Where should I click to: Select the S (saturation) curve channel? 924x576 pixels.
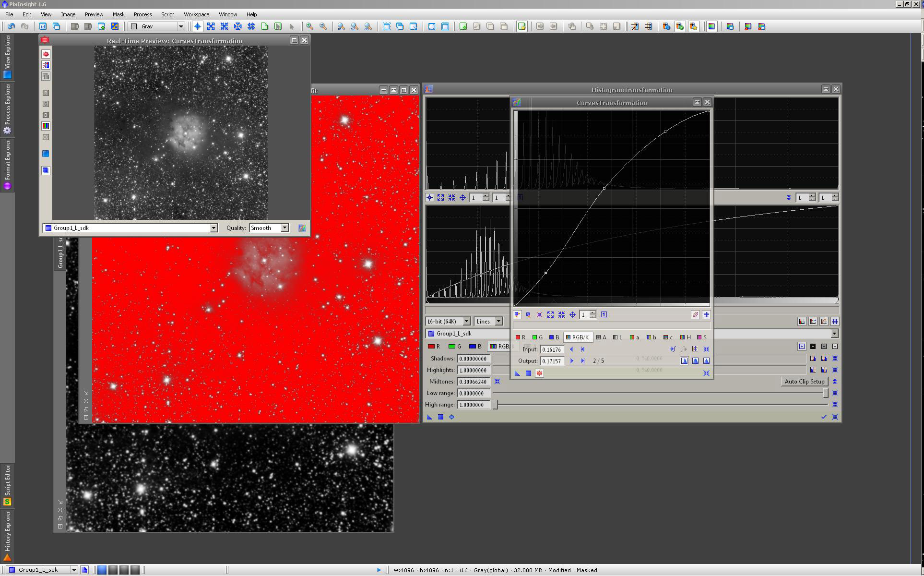(702, 337)
